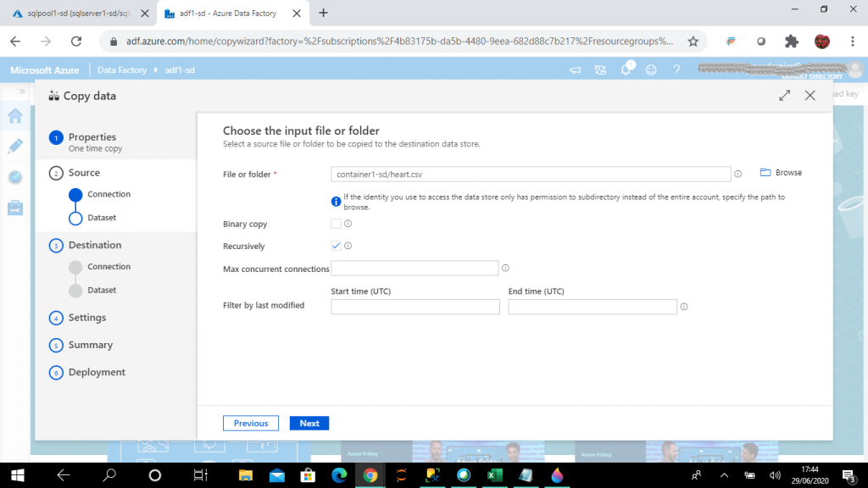Screen dimensions: 868x488
Task: Reload the page
Action: point(76,41)
